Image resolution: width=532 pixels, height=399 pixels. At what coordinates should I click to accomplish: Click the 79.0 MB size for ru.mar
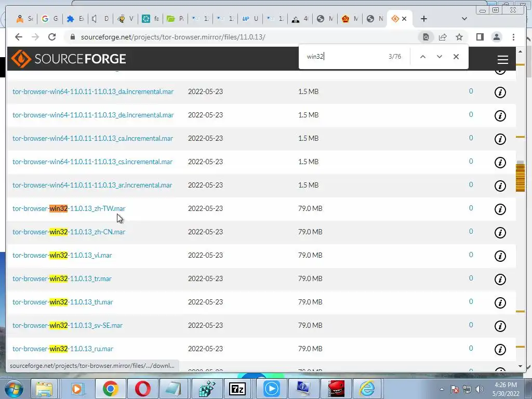310,349
